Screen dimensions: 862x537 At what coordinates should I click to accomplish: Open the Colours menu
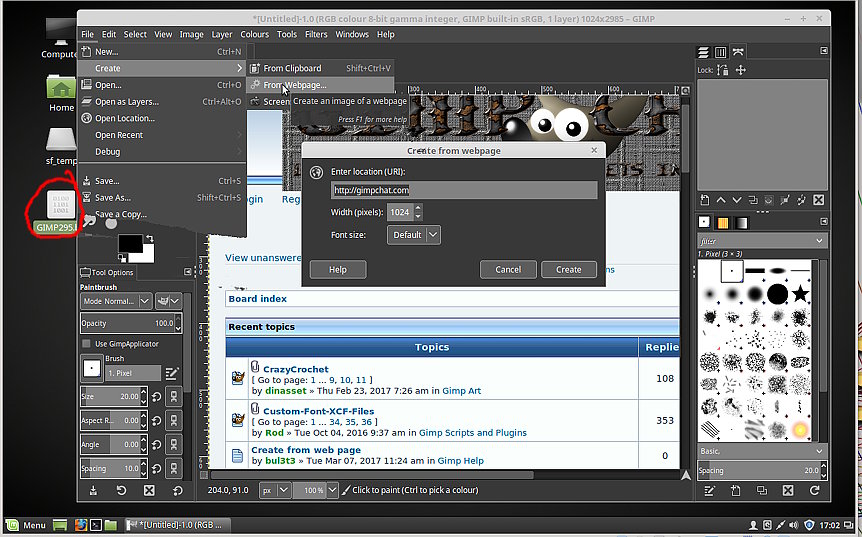pos(255,34)
